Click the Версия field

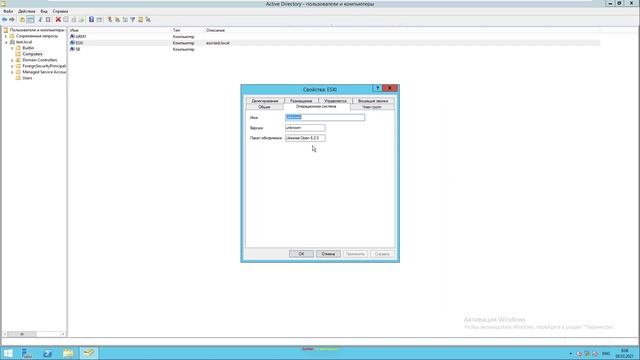point(305,128)
